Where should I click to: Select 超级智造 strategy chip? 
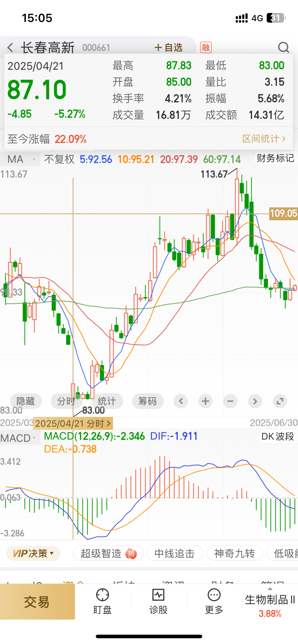(x=108, y=553)
